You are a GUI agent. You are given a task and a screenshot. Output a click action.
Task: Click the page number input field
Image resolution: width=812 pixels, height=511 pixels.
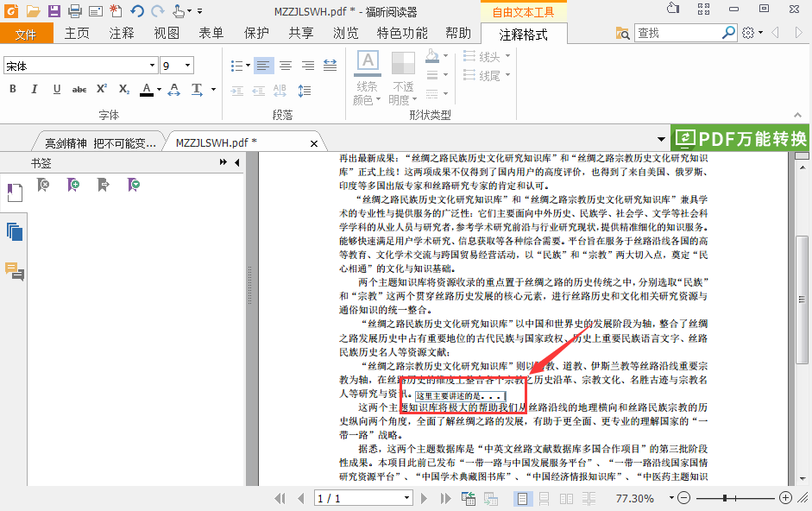pos(362,498)
